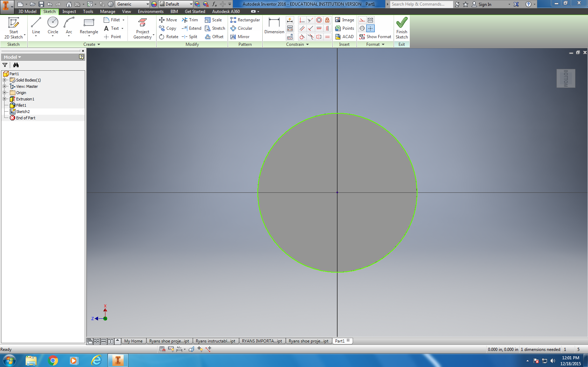This screenshot has height=367, width=588.
Task: Expand the Origin folder node
Action: coord(5,93)
